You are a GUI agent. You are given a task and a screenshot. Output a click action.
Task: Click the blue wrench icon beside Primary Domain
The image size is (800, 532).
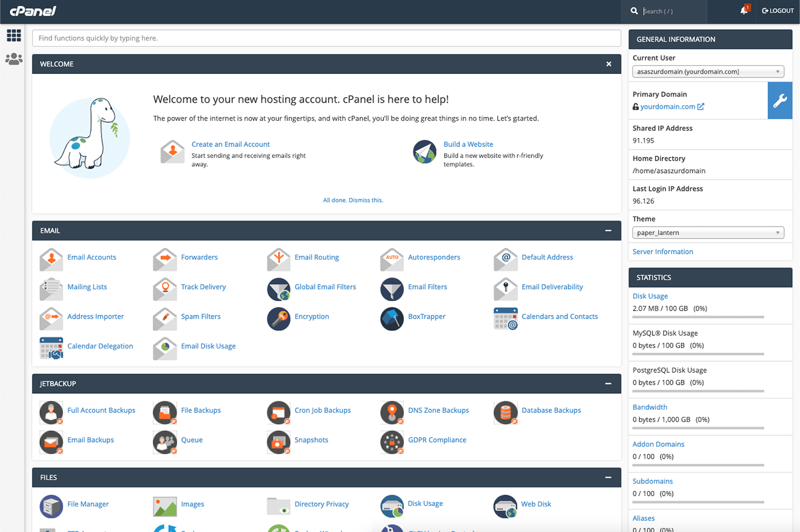(x=780, y=101)
